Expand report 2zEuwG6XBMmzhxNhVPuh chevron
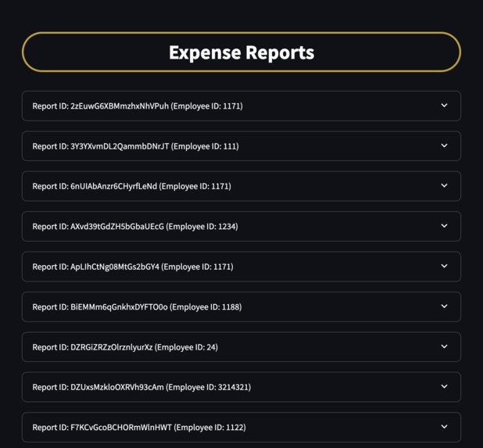The image size is (483, 448). (x=444, y=106)
